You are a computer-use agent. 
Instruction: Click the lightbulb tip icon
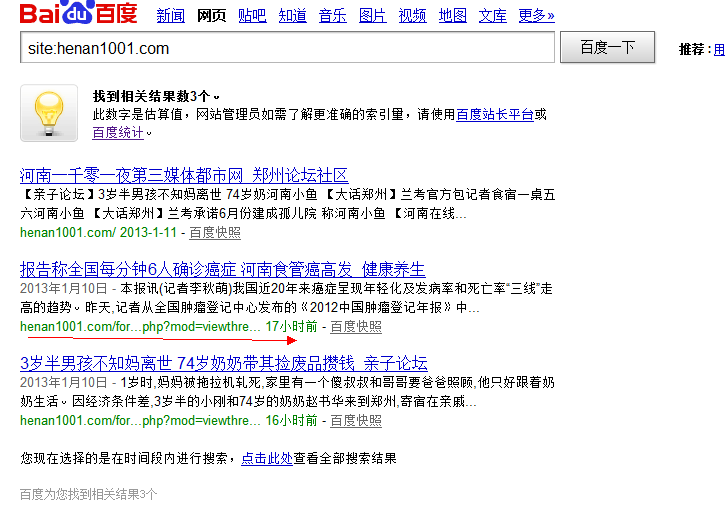[x=49, y=113]
